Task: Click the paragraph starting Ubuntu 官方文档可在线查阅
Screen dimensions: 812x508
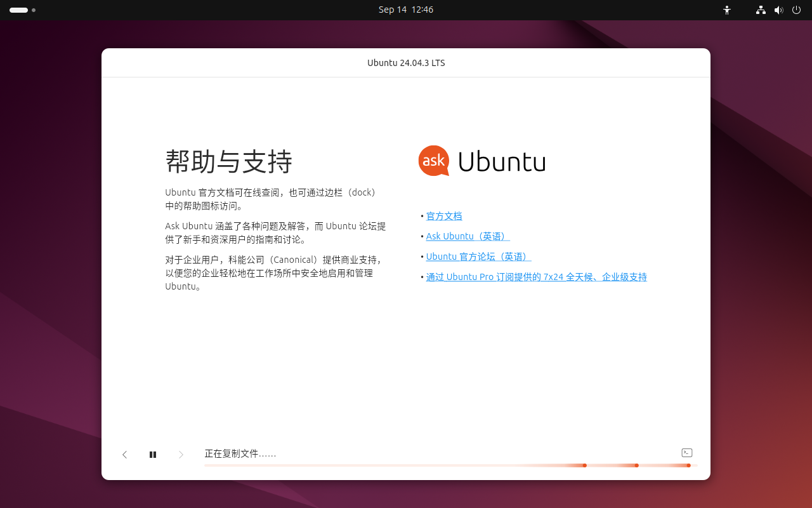Action: tap(272, 199)
